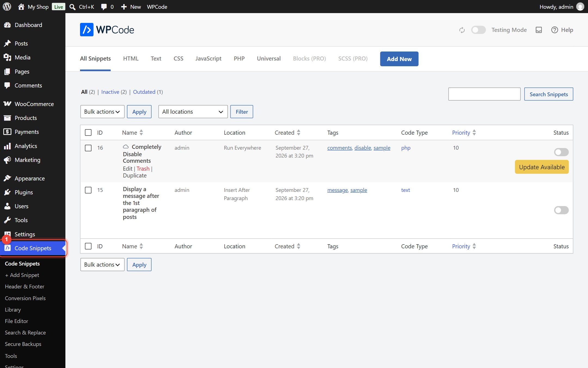The image size is (588, 368).
Task: Click the Inactive filter link
Action: [110, 92]
